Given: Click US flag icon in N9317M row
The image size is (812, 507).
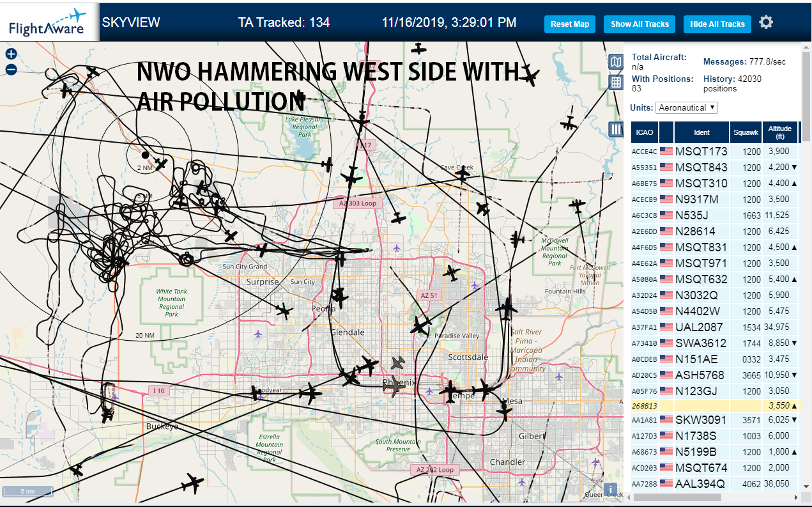Looking at the screenshot, I should (x=666, y=199).
